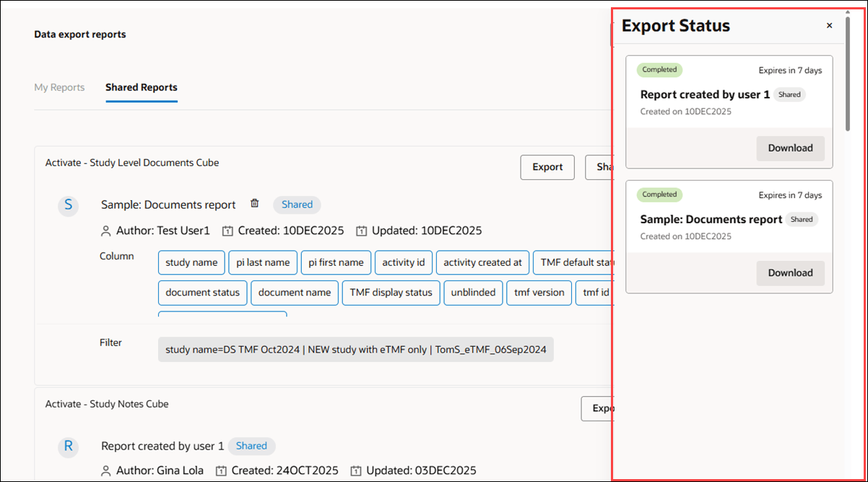This screenshot has height=482, width=868.
Task: Export the Study Level Documents Cube report
Action: tap(547, 167)
